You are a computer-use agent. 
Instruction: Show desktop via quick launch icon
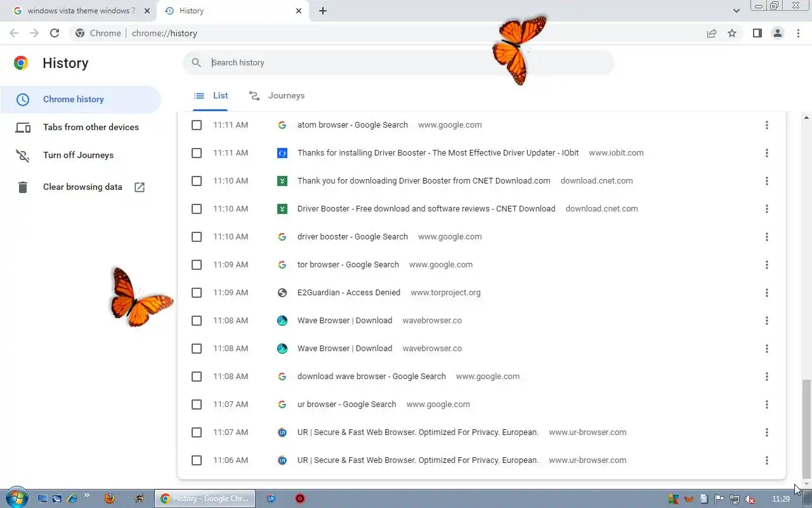click(x=43, y=498)
